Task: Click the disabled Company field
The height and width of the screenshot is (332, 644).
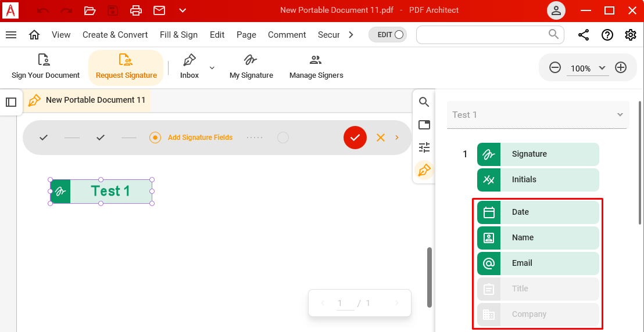Action: pyautogui.click(x=538, y=315)
